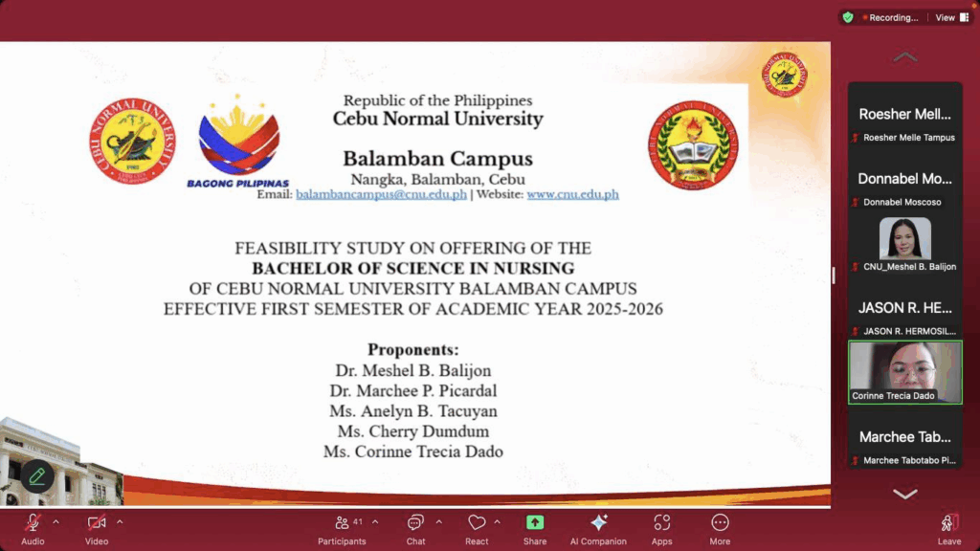Click the Recording indicator
The image size is (980, 551).
[890, 17]
